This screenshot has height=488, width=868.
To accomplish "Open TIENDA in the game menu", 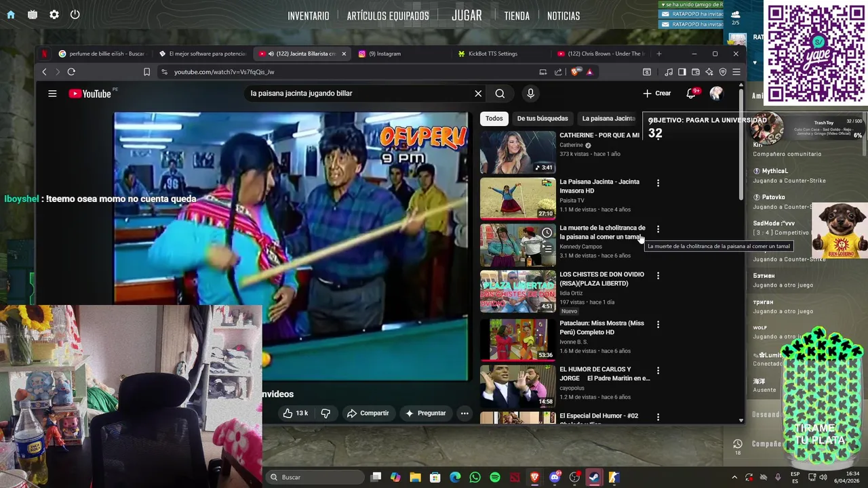I will 517,16.
